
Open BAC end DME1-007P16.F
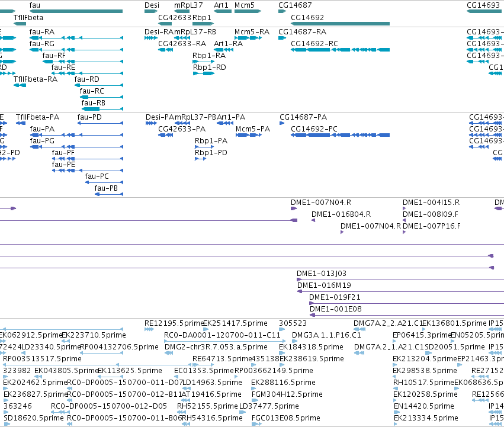click(x=432, y=226)
